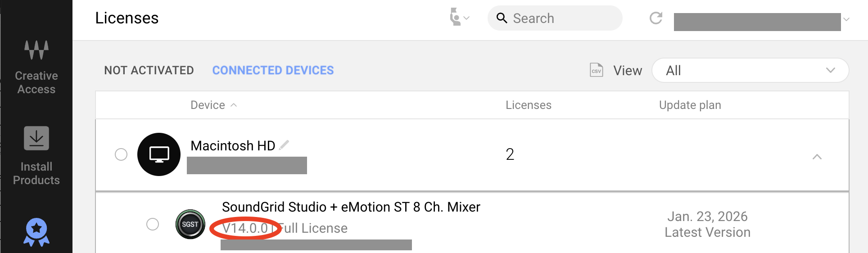Click the SGST SoundGrid Studio product icon
868x253 pixels.
pyautogui.click(x=190, y=224)
